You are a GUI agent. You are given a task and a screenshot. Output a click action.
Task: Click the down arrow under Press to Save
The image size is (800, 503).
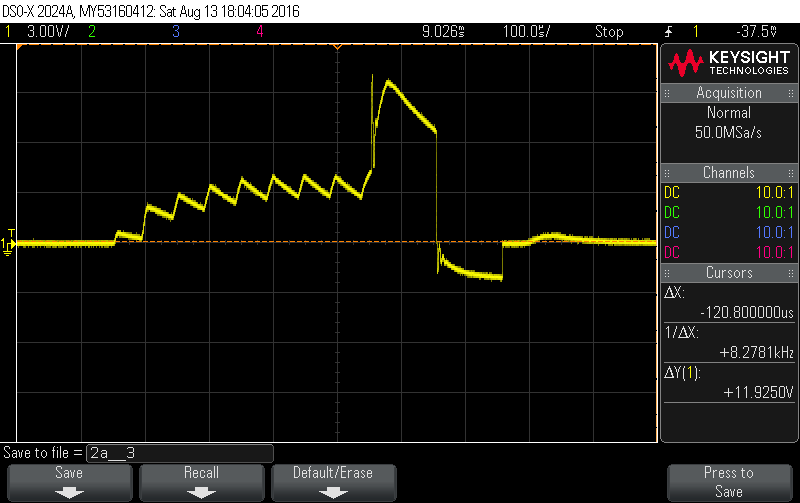[728, 491]
